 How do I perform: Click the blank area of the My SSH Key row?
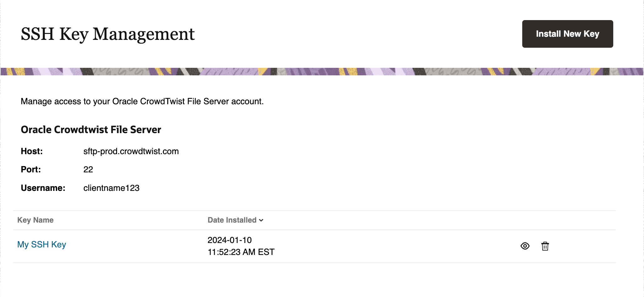click(x=392, y=246)
